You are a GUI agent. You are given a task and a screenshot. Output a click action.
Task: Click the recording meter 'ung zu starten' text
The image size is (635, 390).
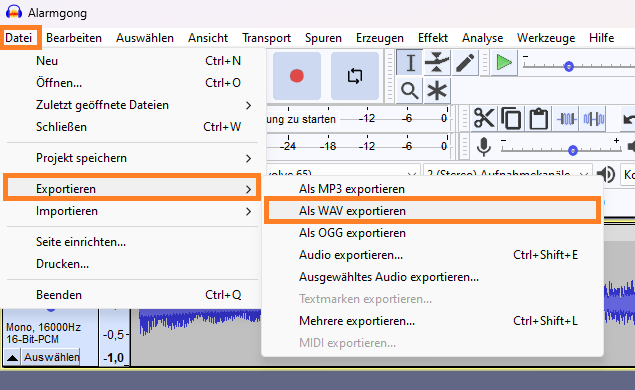[301, 119]
